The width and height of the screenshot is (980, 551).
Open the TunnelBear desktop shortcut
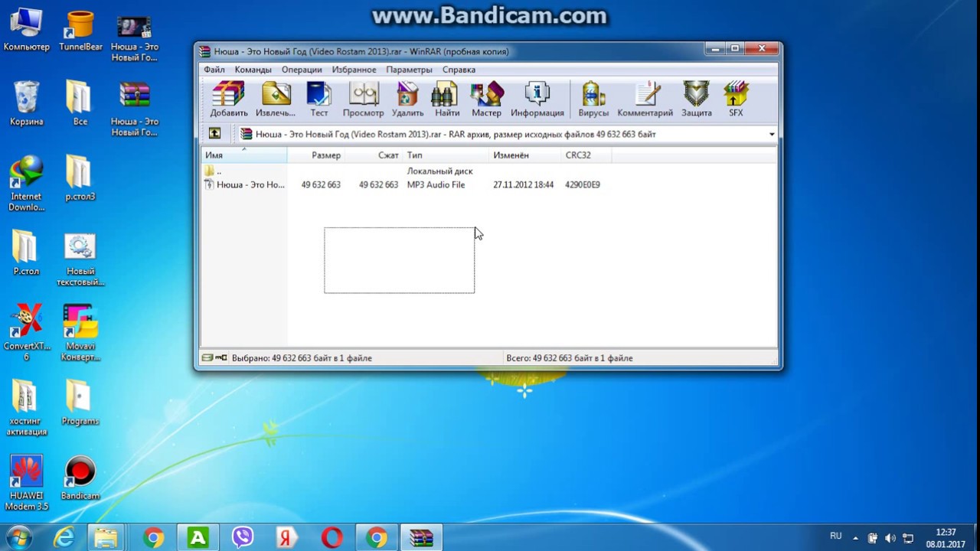tap(80, 31)
